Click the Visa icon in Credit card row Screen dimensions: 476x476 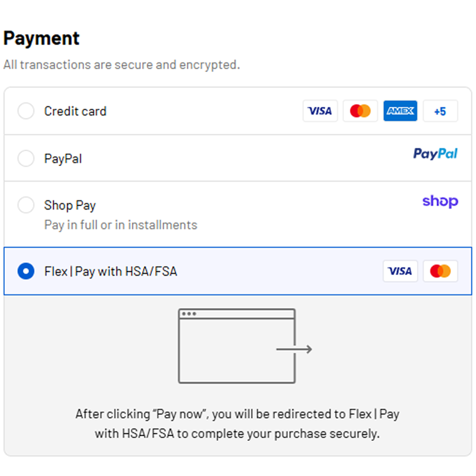[320, 111]
